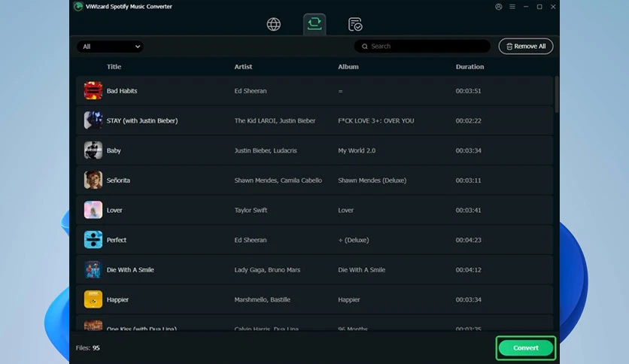The image size is (629, 364).
Task: Click duration 00:04:12
Action: (x=468, y=270)
